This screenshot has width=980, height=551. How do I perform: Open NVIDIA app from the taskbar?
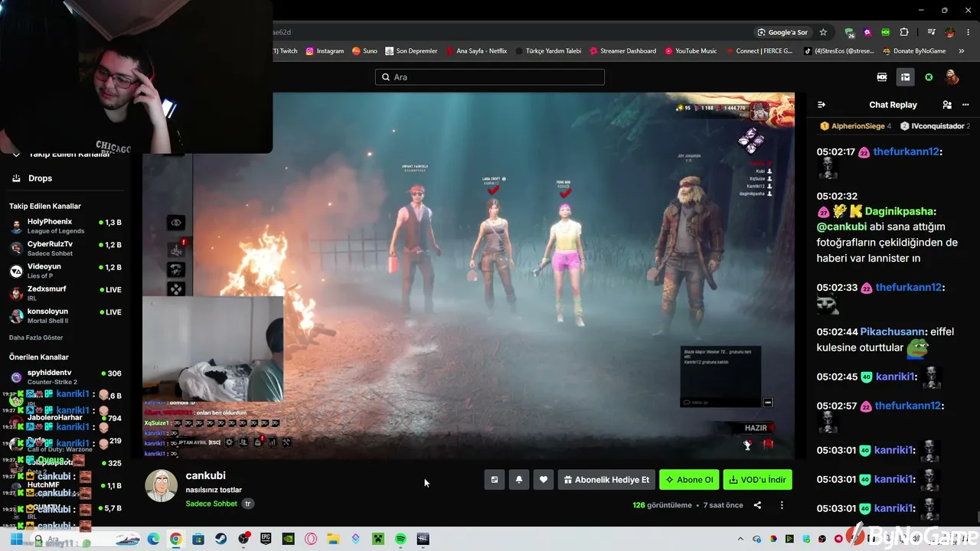point(289,540)
